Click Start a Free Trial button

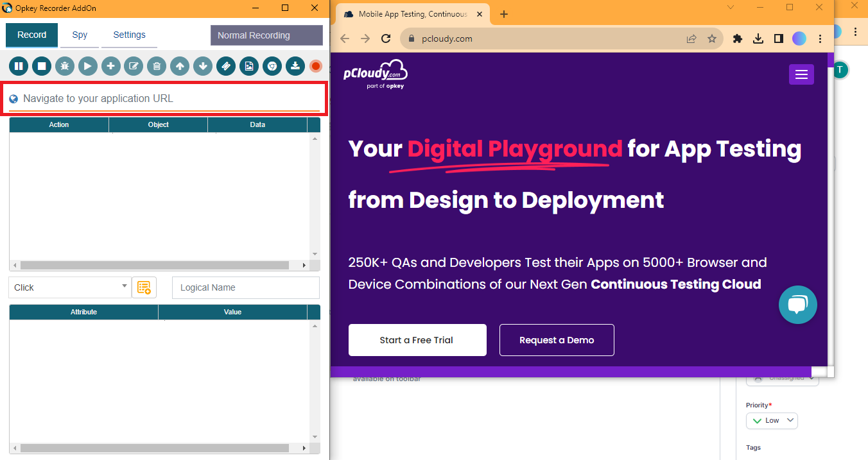tap(417, 340)
